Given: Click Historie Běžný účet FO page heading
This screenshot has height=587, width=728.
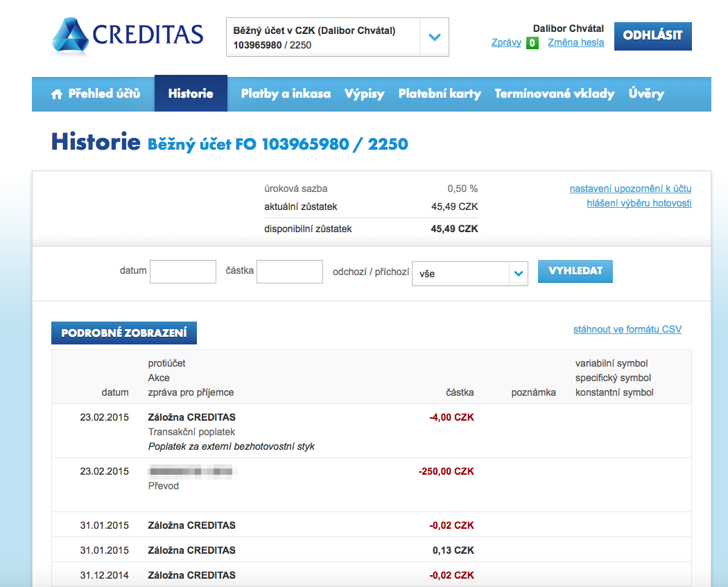Looking at the screenshot, I should click(x=229, y=143).
